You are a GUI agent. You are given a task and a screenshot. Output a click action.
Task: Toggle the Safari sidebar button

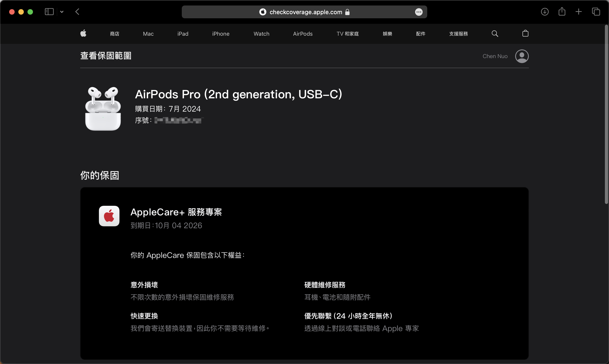point(49,12)
